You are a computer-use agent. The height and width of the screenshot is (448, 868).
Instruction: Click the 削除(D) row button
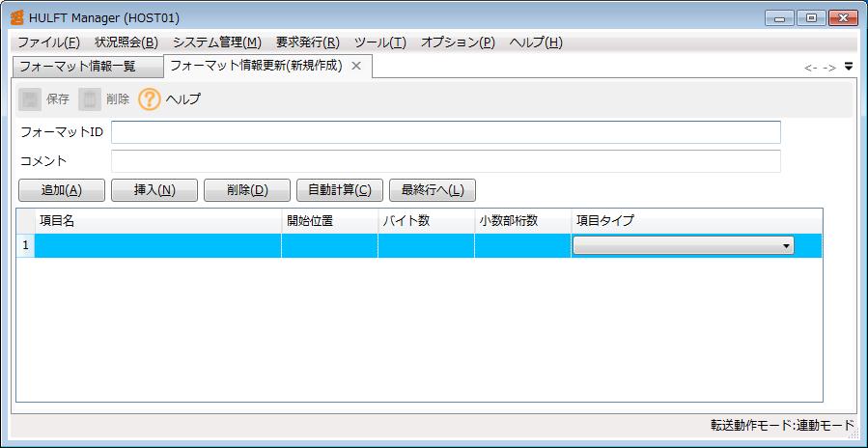247,190
